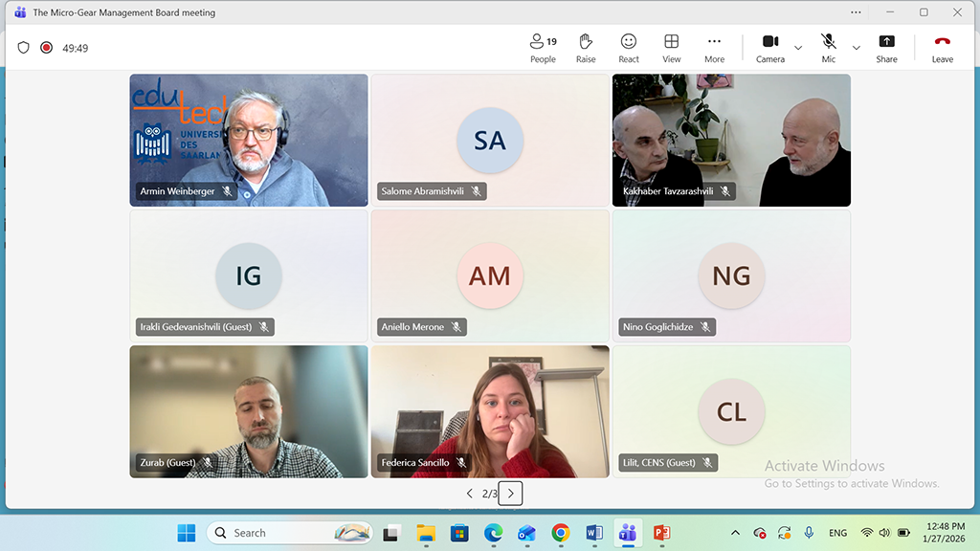Open the View layout options

click(672, 47)
